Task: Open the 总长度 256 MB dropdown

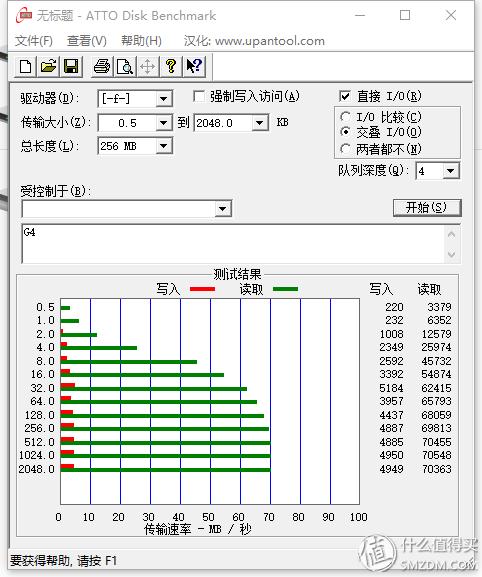Action: point(163,146)
